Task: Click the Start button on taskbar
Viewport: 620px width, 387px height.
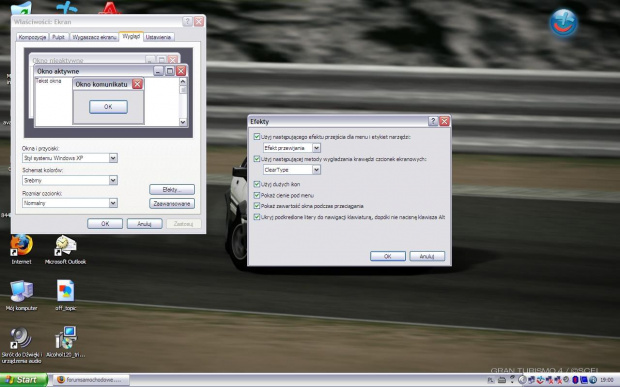Action: coord(23,380)
